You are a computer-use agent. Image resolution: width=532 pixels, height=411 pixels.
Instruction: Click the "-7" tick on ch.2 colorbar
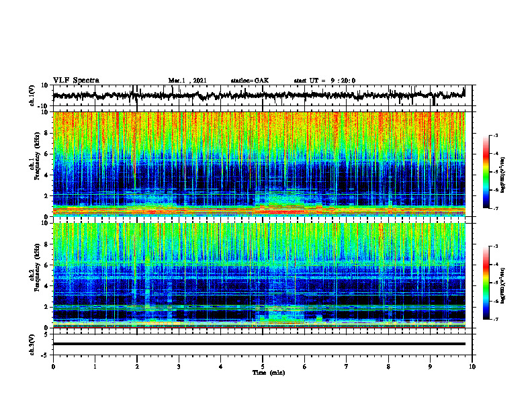tap(495, 320)
